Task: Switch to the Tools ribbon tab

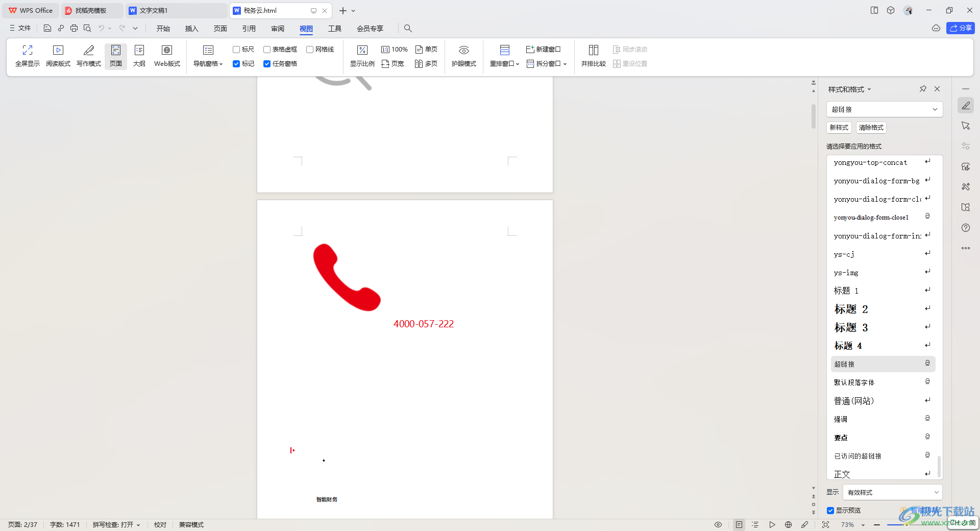Action: tap(335, 29)
